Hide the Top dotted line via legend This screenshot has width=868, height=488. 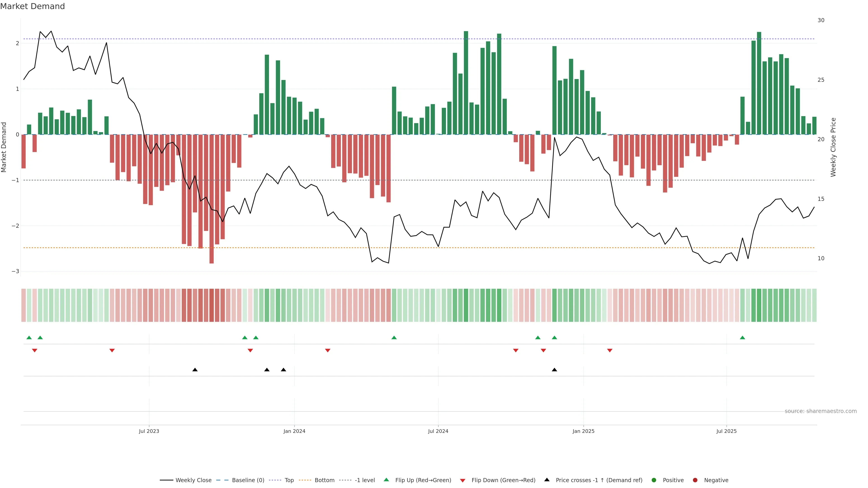point(289,480)
